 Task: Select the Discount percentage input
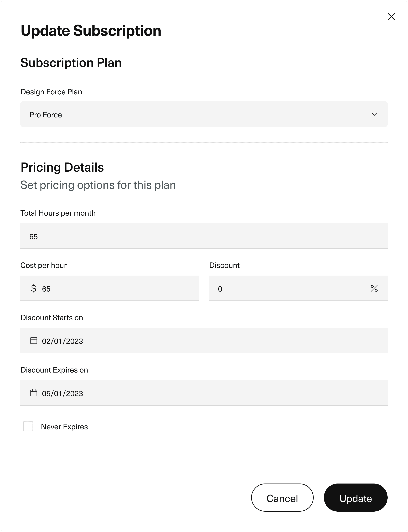(291, 288)
